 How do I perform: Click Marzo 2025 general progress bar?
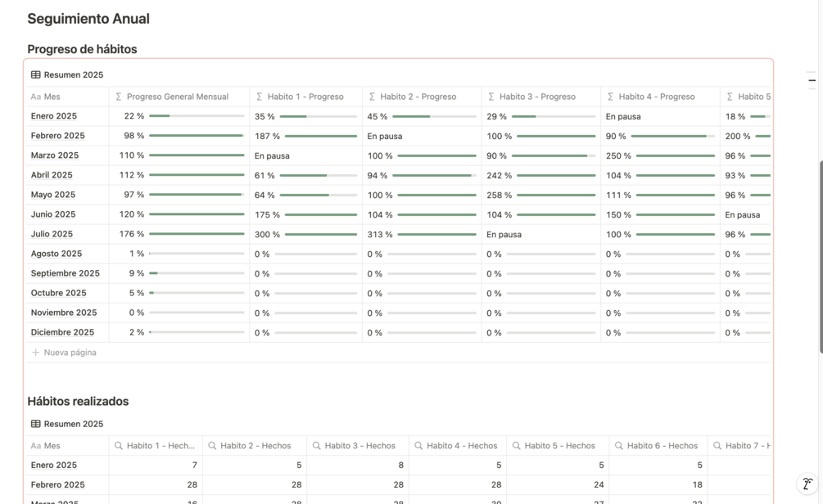(197, 155)
